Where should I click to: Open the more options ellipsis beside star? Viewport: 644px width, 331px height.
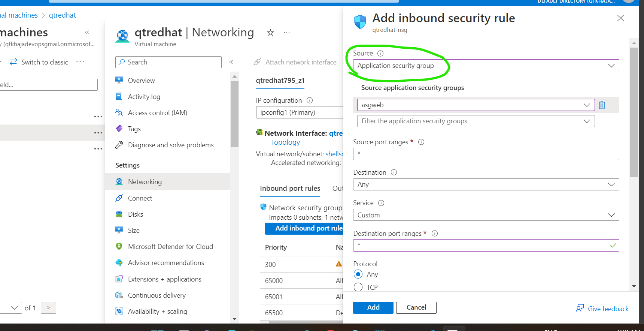(287, 33)
